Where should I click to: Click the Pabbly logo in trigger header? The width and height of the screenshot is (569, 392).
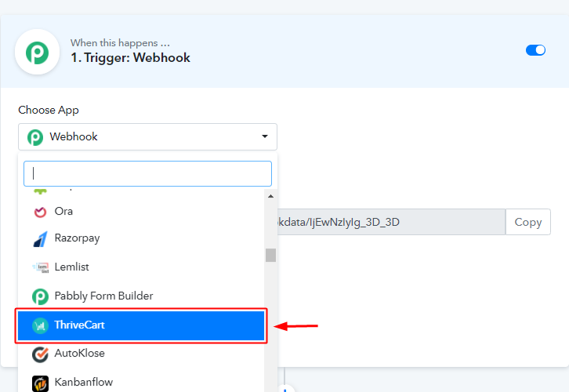pos(37,52)
